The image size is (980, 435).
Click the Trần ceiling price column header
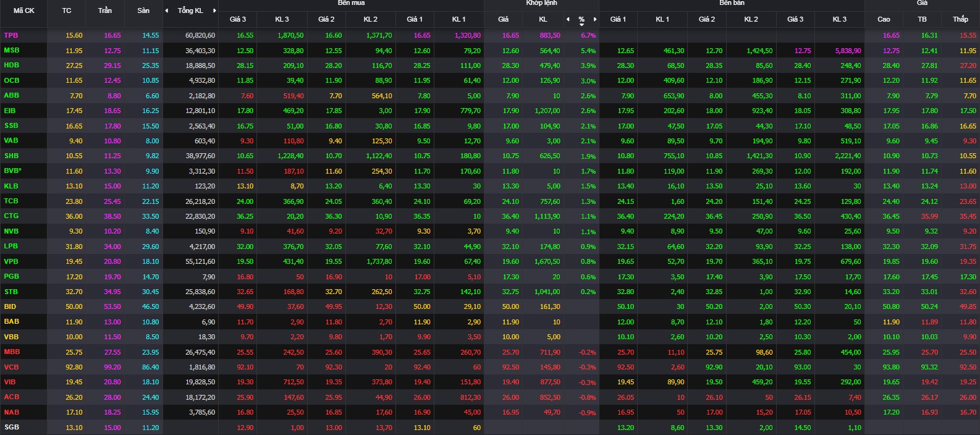point(104,11)
